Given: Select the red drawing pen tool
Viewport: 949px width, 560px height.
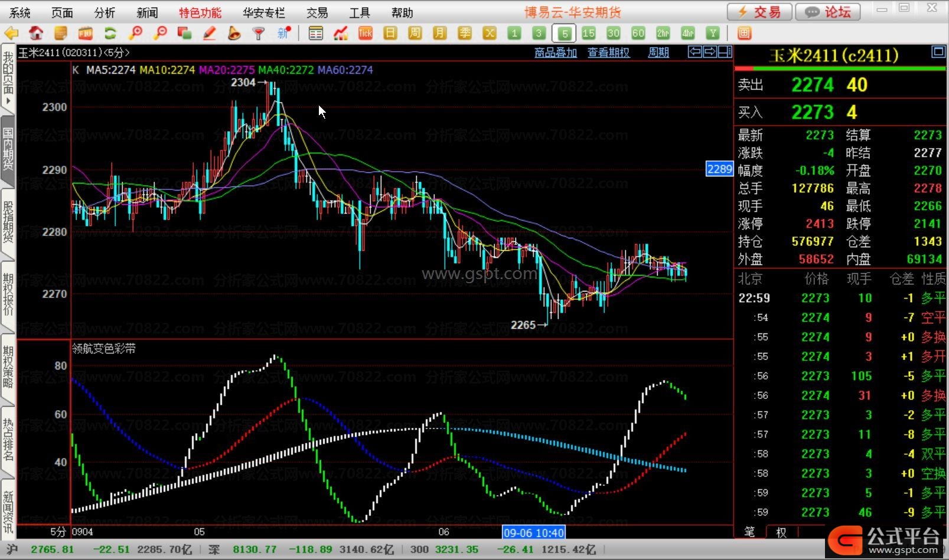Looking at the screenshot, I should point(210,33).
